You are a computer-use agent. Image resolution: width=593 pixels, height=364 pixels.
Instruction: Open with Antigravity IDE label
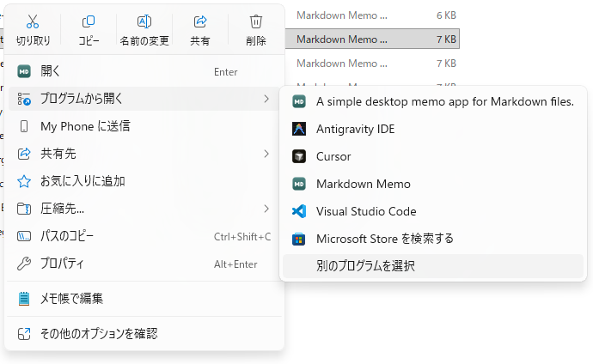click(x=356, y=129)
